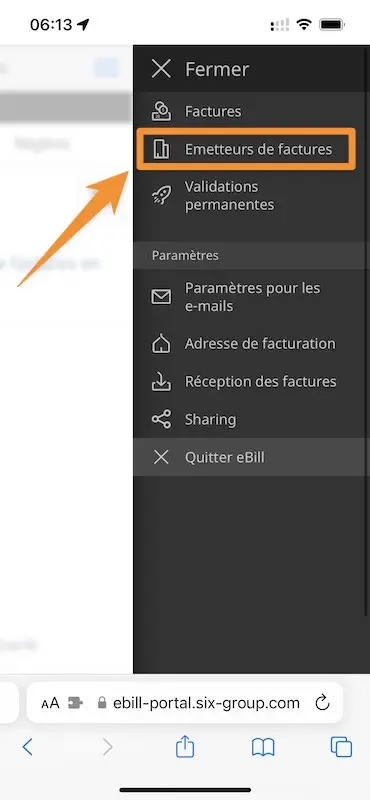Tap the envelope icon for e-mail settings
Image resolution: width=370 pixels, height=800 pixels.
coord(161,297)
